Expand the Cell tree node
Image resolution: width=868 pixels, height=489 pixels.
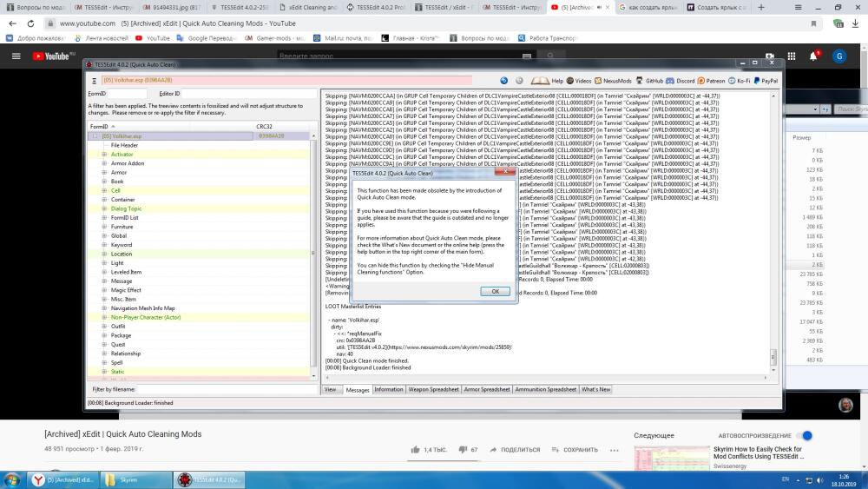pyautogui.click(x=104, y=190)
